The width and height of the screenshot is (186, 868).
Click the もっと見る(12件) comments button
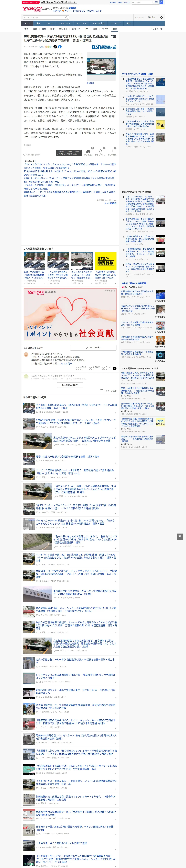[70, 385]
